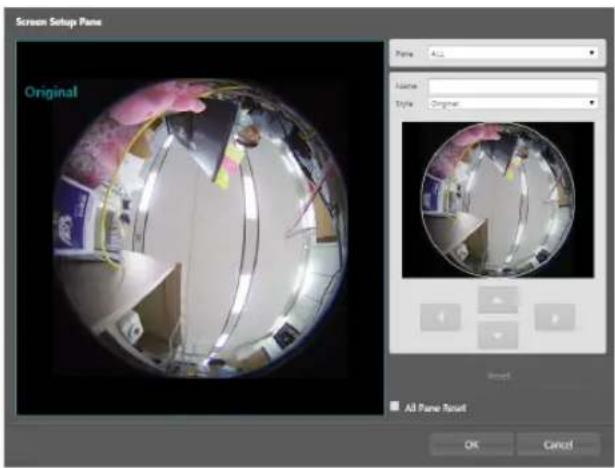This screenshot has height=468, width=615.
Task: Click into the Name text field
Action: [x=513, y=86]
